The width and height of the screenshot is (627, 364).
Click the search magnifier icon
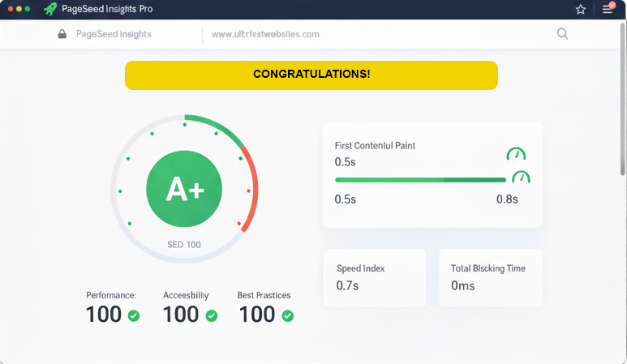563,33
